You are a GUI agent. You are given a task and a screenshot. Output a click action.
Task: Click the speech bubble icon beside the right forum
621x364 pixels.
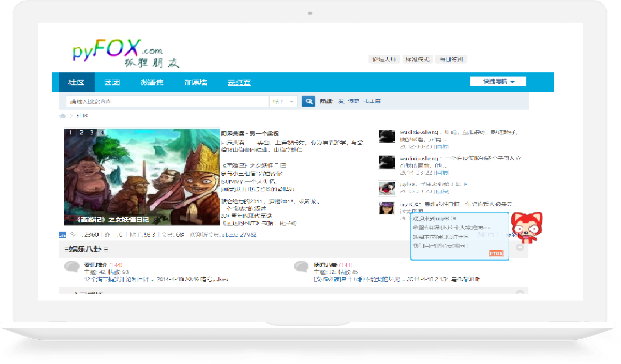click(x=301, y=267)
